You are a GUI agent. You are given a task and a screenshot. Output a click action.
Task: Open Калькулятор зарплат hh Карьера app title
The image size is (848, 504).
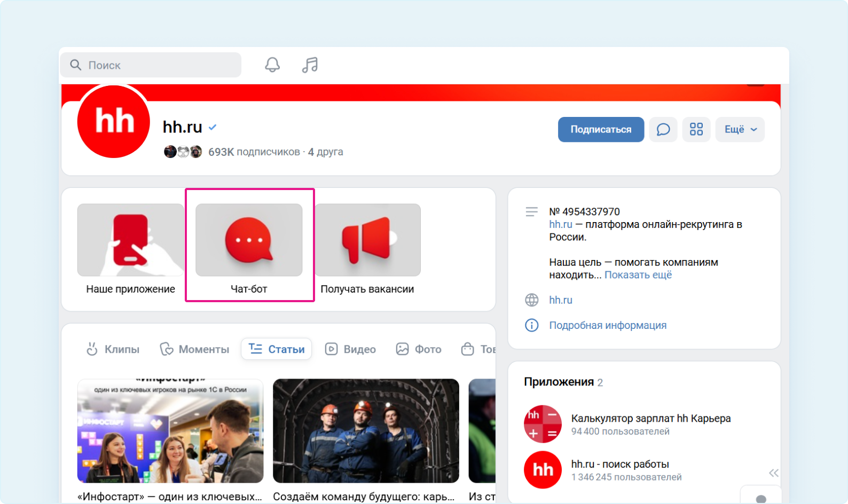click(651, 418)
